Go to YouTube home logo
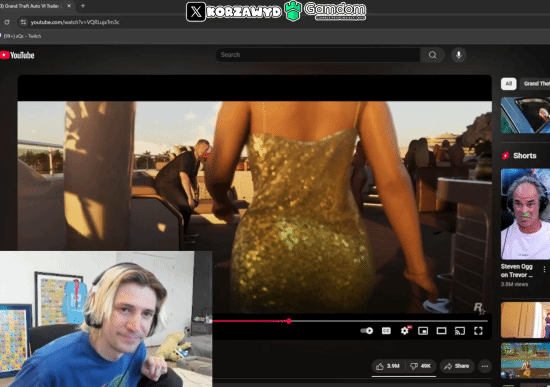 click(17, 55)
